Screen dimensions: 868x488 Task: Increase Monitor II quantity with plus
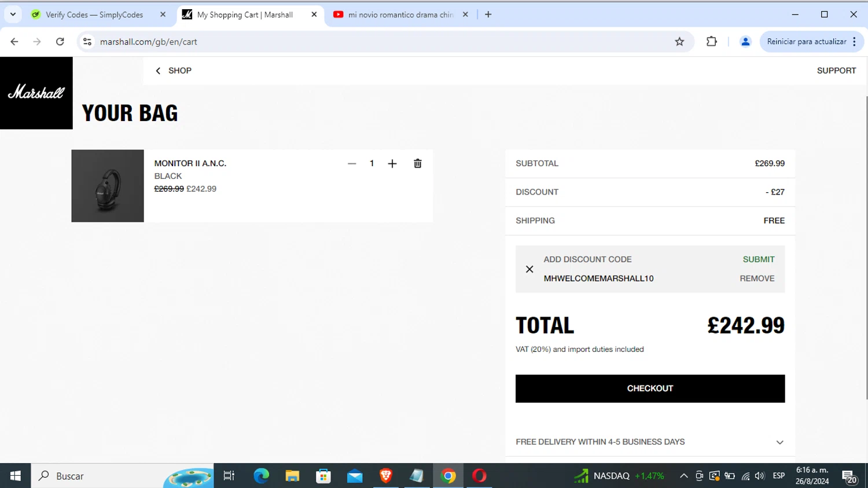pyautogui.click(x=392, y=164)
